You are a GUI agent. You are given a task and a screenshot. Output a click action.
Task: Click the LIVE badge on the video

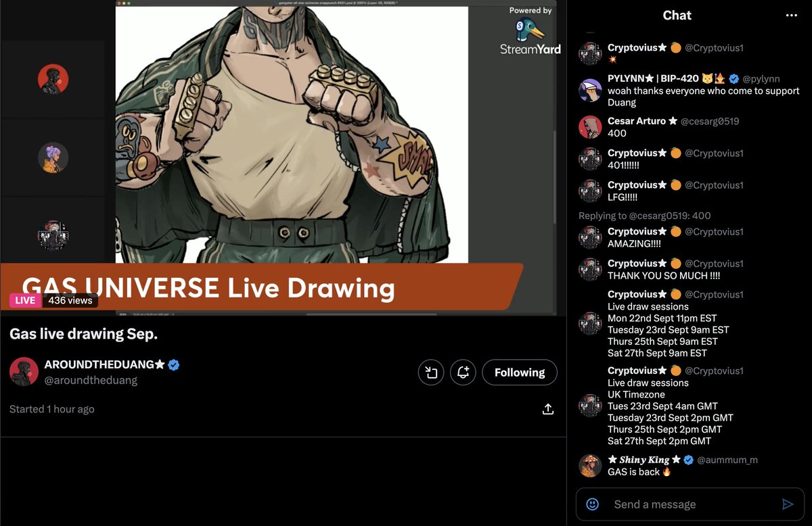(x=25, y=300)
